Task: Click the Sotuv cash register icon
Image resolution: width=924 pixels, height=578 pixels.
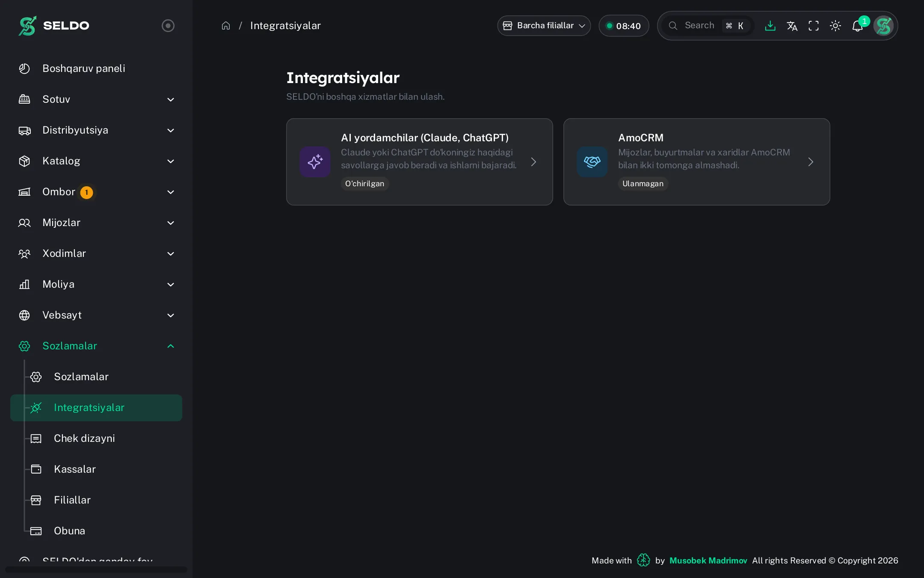Action: coord(24,99)
